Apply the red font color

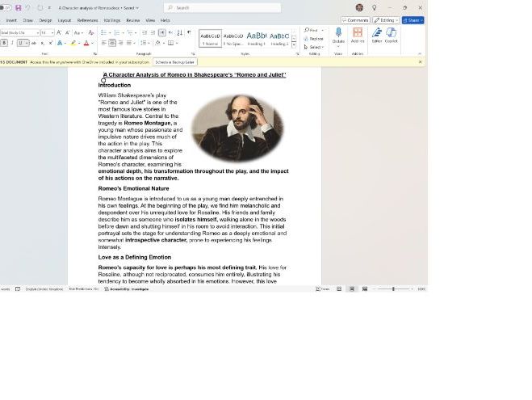(x=86, y=43)
